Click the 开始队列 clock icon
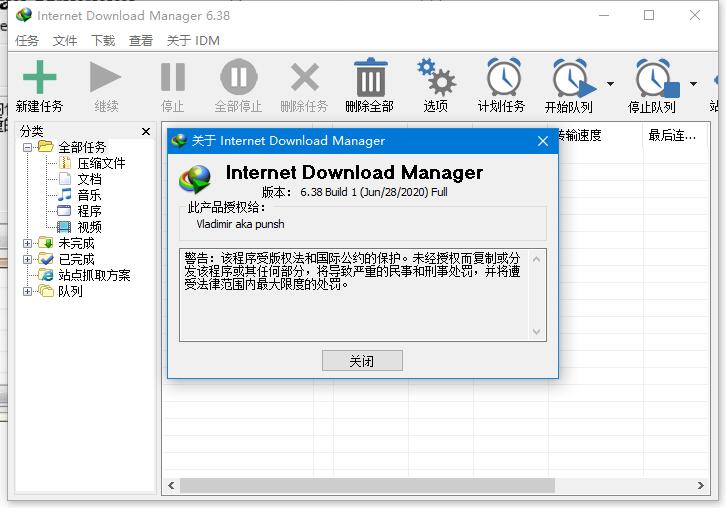 pos(573,78)
